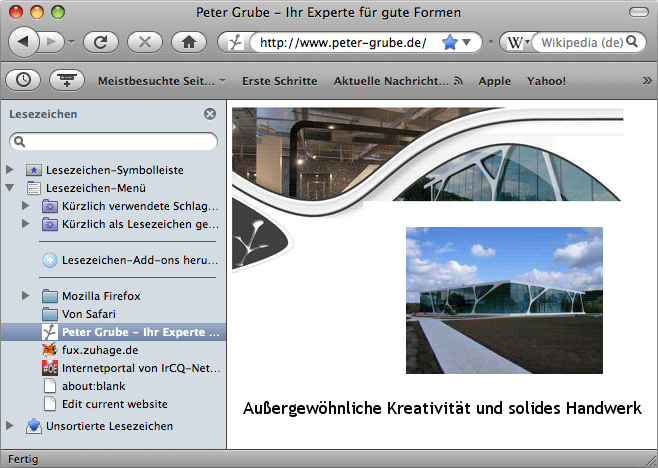Expand the Kürzlich als Lesezeichen gesetzt triangle

pos(26,224)
